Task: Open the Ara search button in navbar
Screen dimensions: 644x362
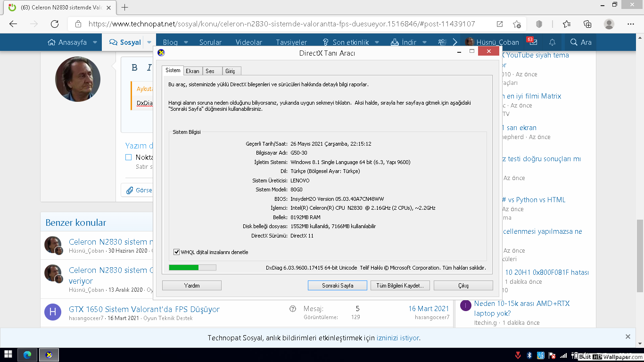Action: [x=581, y=42]
